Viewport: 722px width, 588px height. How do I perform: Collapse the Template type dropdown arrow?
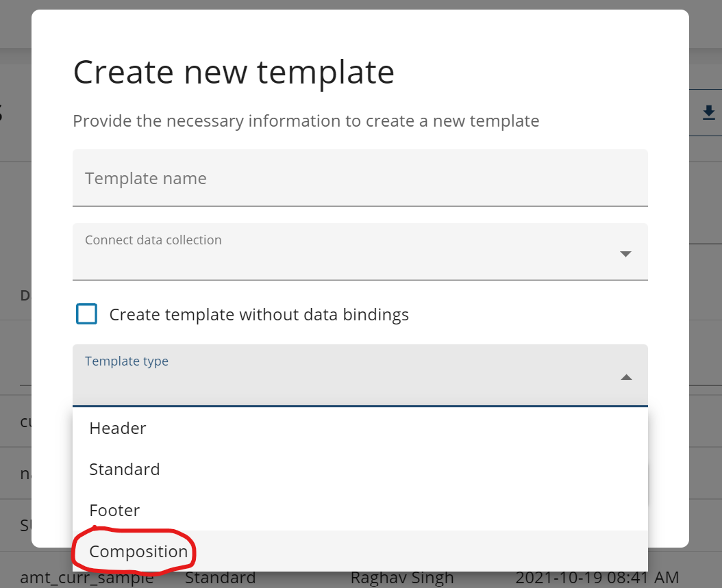(x=625, y=377)
